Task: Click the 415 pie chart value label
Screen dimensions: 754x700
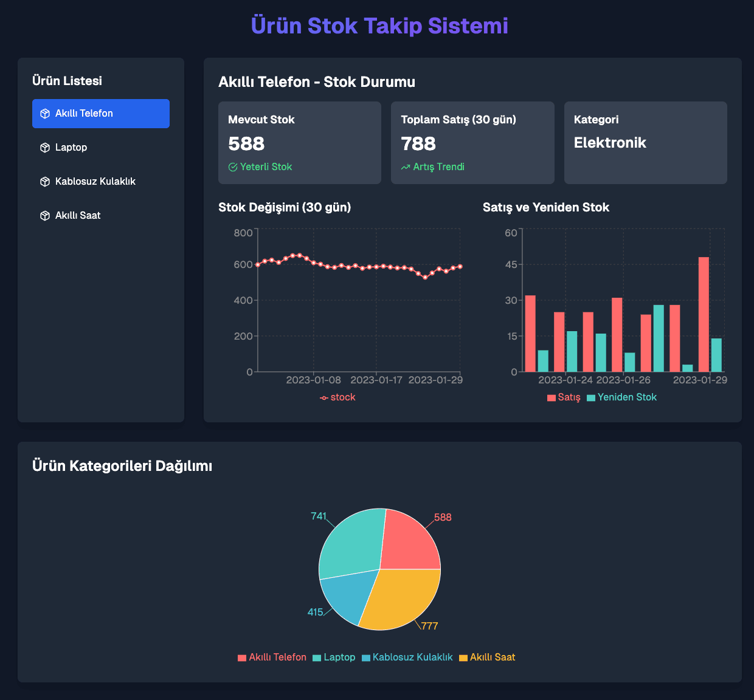Action: tap(315, 612)
